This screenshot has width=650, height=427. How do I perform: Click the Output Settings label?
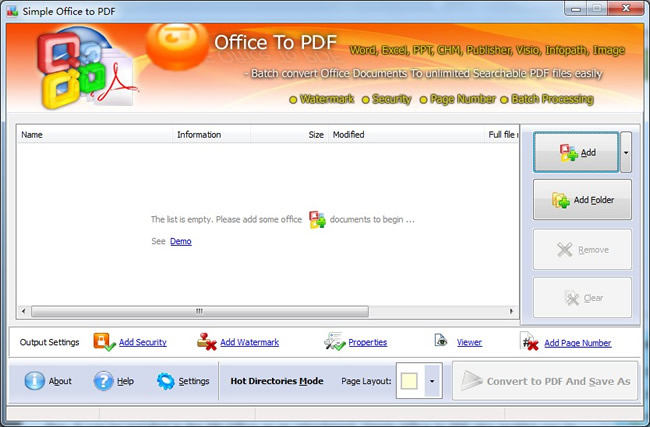pos(49,342)
